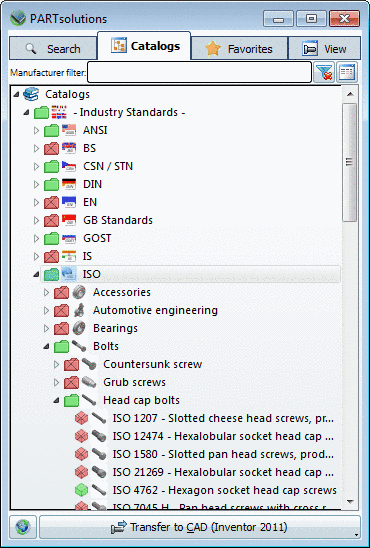Click the tree scrollbar up arrow
Viewport: 370px width, 548px height.
[350, 94]
